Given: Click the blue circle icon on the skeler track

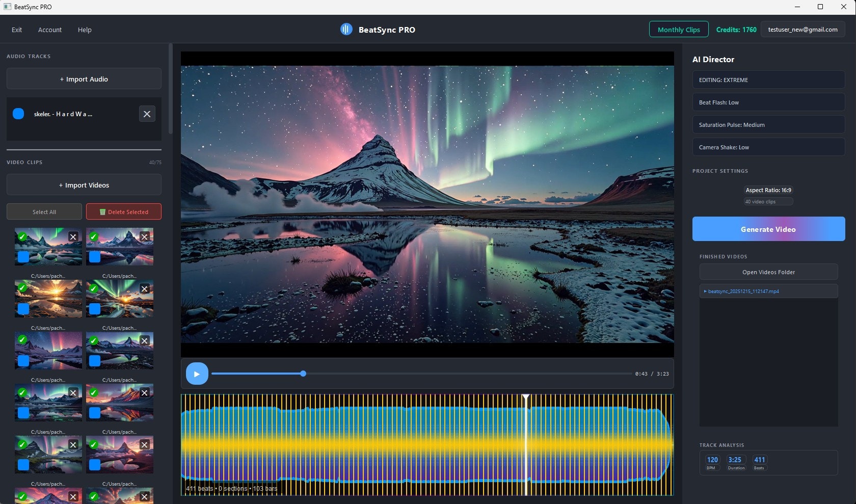Looking at the screenshot, I should click(19, 114).
